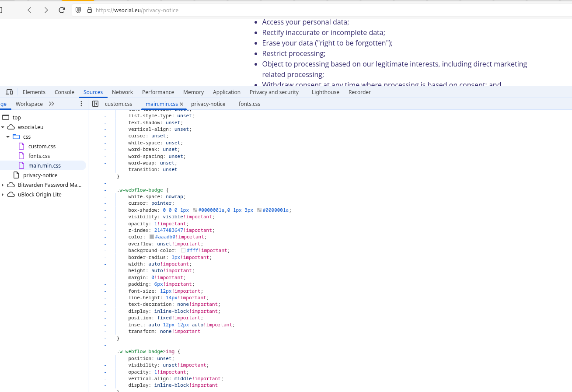Collapse the css folder
Viewport: 572px width, 392px height.
[8, 137]
